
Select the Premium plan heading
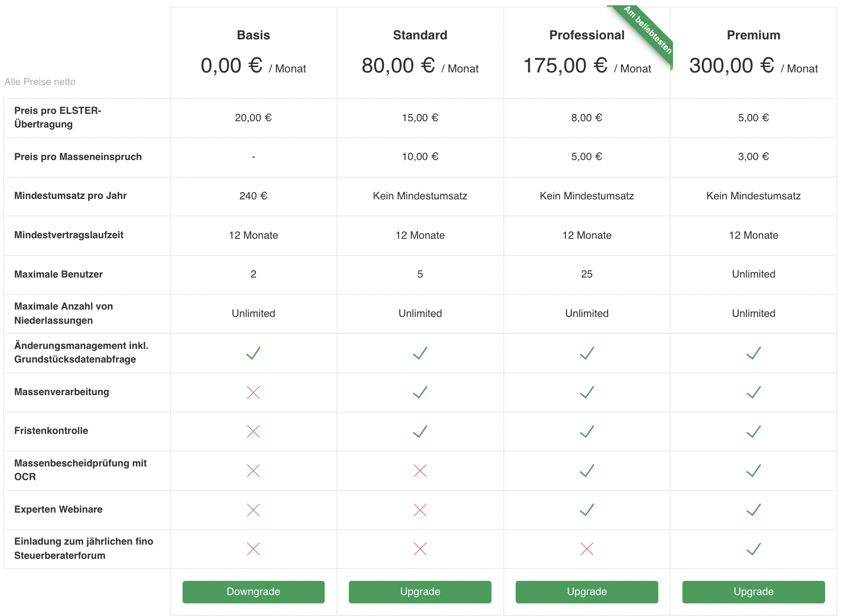click(754, 35)
